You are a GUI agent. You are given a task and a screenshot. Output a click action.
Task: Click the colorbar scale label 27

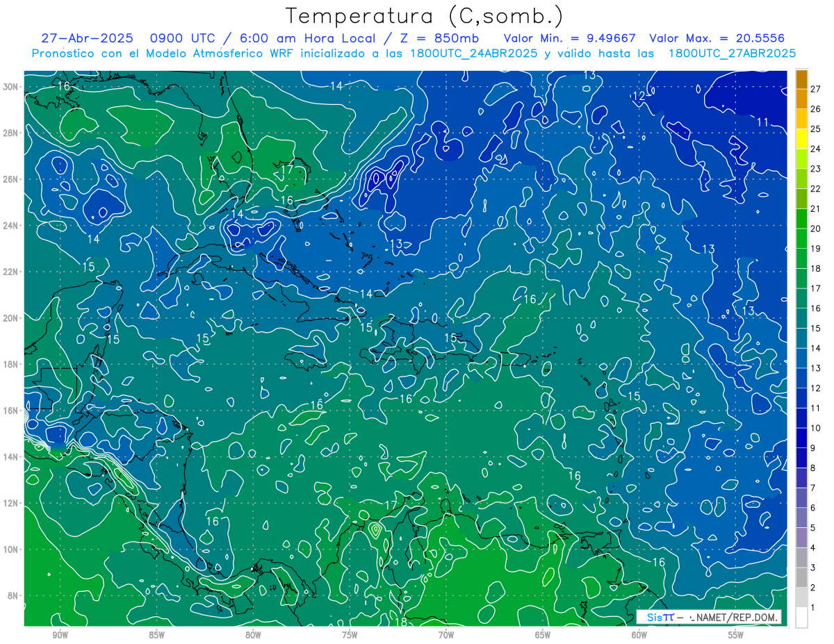pyautogui.click(x=816, y=89)
